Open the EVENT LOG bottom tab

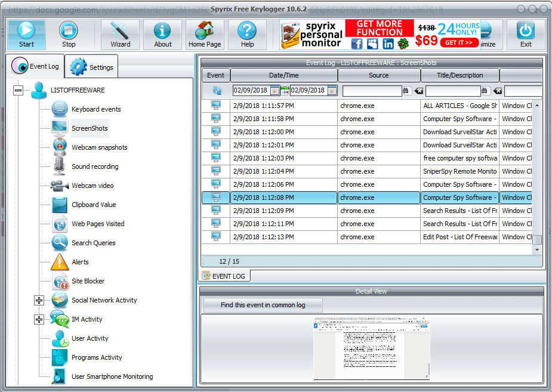[224, 276]
